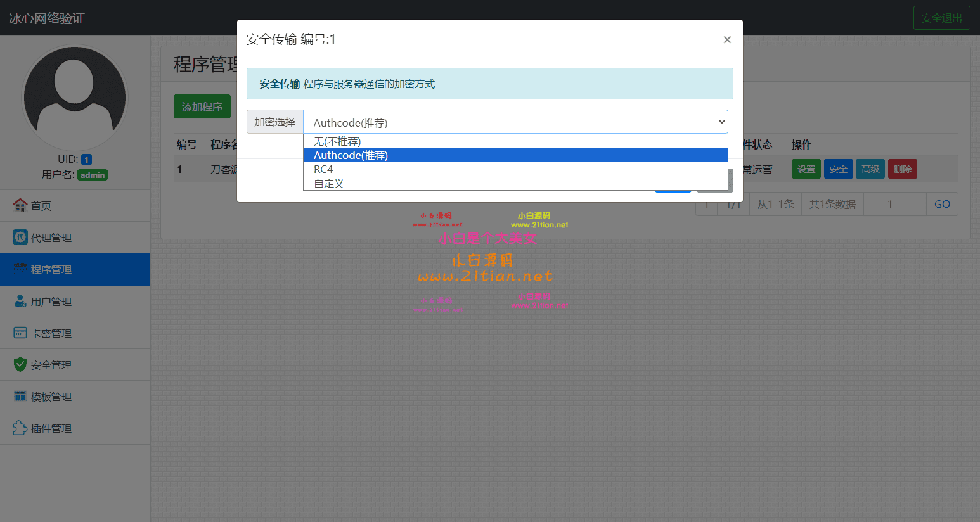Click the red 删除 button
The height and width of the screenshot is (522, 980).
coord(902,169)
